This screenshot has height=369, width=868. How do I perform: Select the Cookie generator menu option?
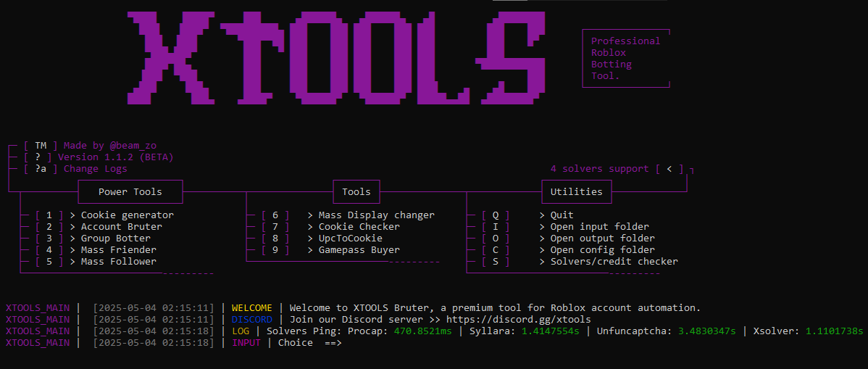point(128,215)
